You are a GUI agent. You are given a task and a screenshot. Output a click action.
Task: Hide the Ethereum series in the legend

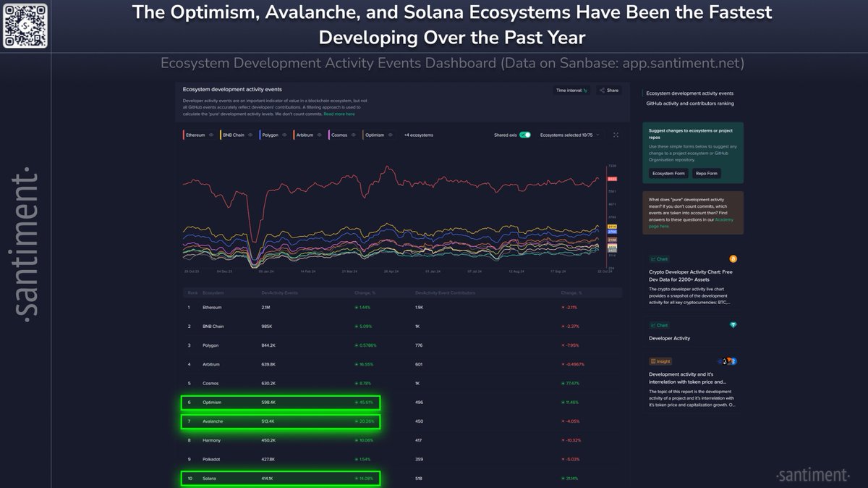click(x=212, y=135)
